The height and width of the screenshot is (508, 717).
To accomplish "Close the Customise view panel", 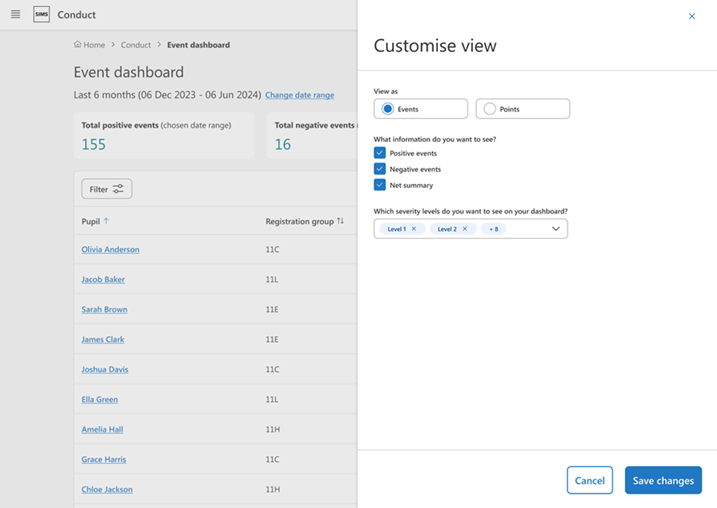I will [691, 16].
